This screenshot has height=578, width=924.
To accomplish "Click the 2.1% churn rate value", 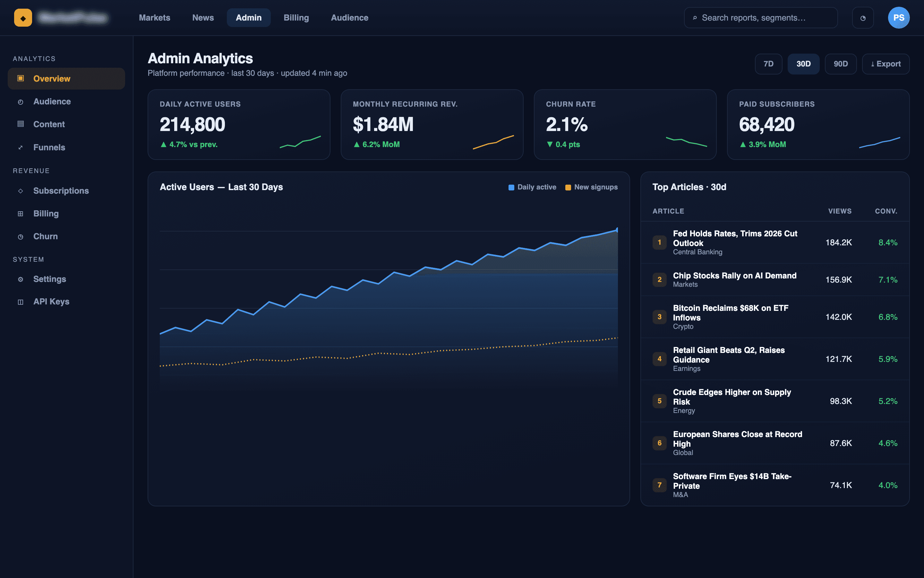I will coord(567,125).
